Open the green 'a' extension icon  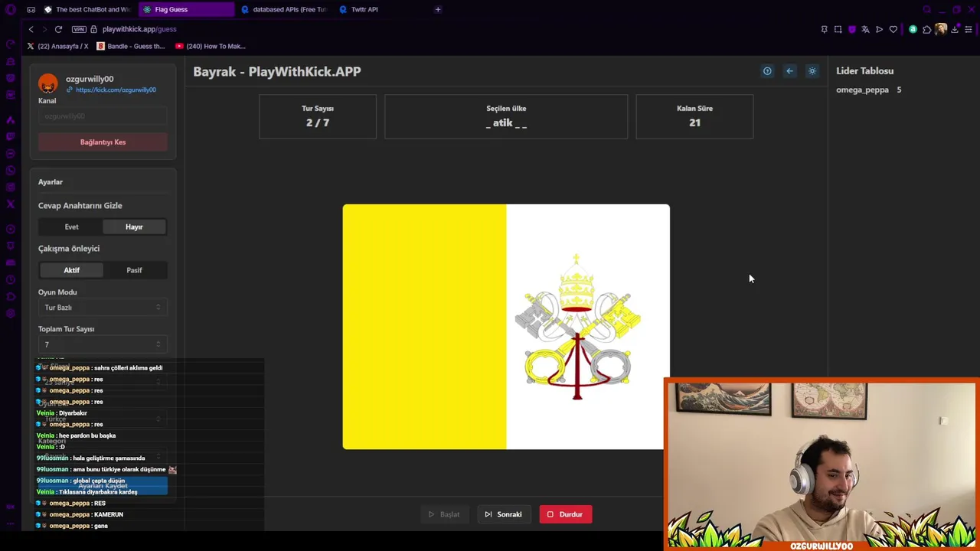913,29
